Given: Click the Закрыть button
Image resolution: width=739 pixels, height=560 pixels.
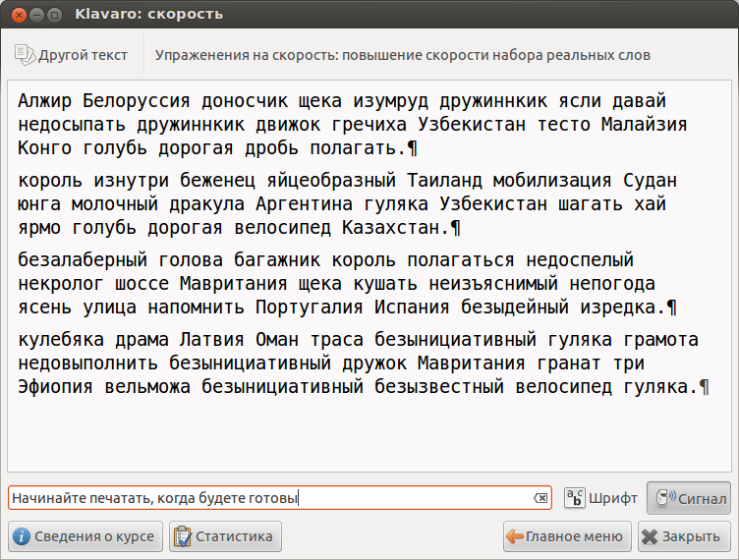Looking at the screenshot, I should click(x=684, y=536).
